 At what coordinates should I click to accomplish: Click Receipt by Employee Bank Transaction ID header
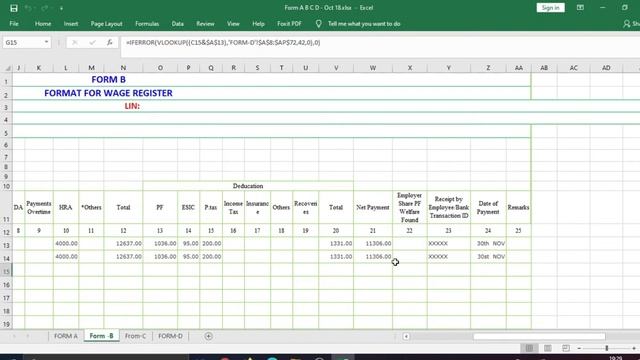click(x=449, y=207)
